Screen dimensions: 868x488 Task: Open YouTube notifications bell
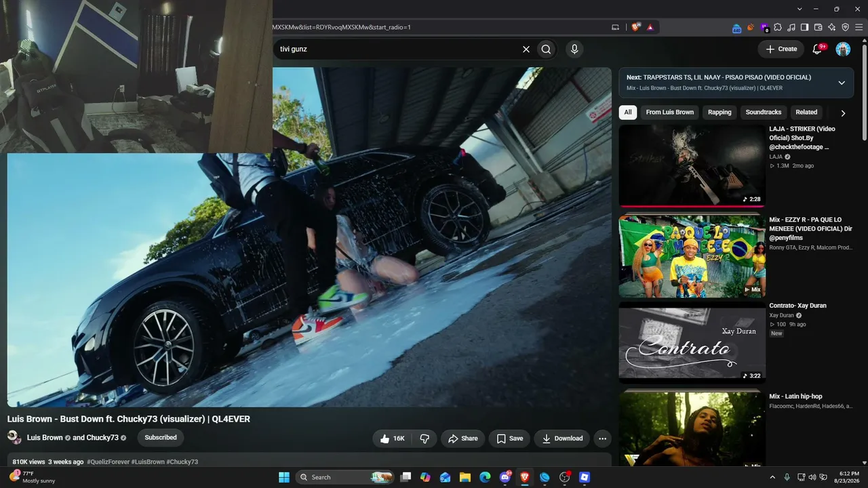tap(818, 49)
